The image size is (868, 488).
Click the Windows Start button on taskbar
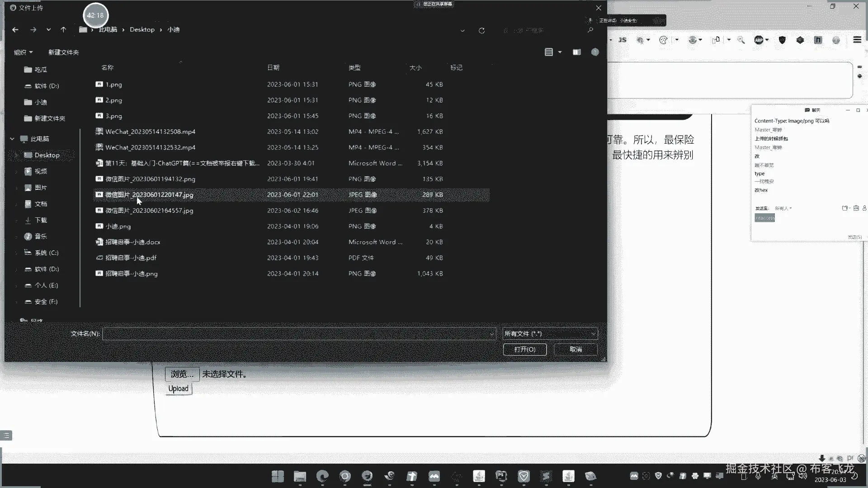coord(278,476)
